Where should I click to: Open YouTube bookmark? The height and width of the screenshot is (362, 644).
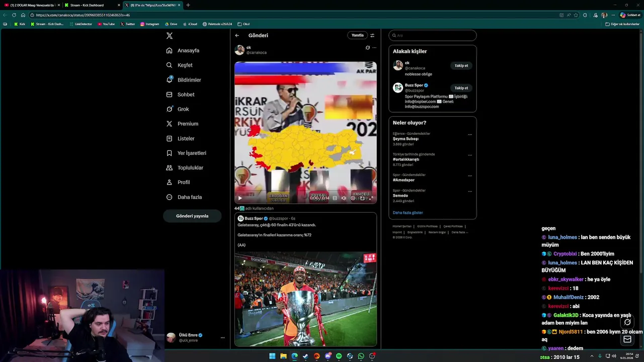pyautogui.click(x=106, y=24)
